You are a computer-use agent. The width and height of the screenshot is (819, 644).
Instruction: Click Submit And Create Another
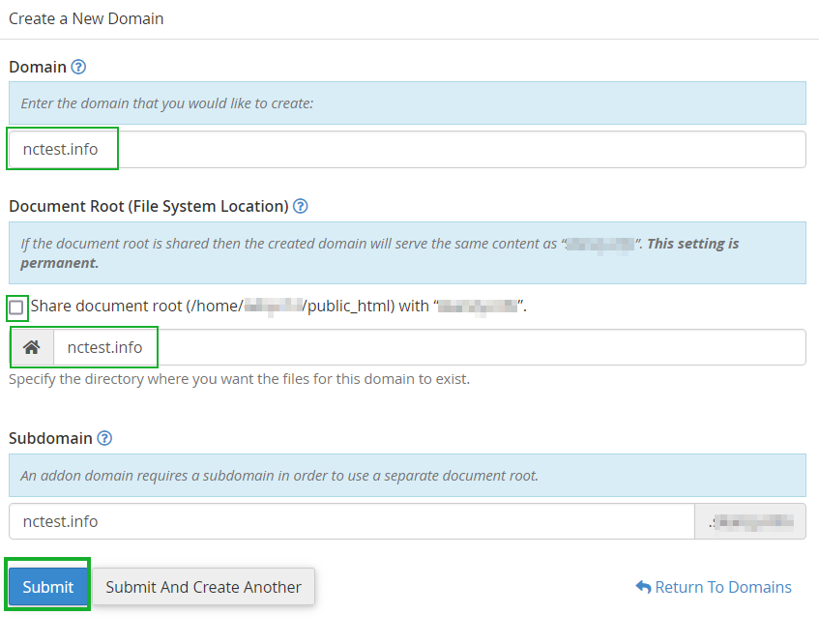tap(203, 587)
